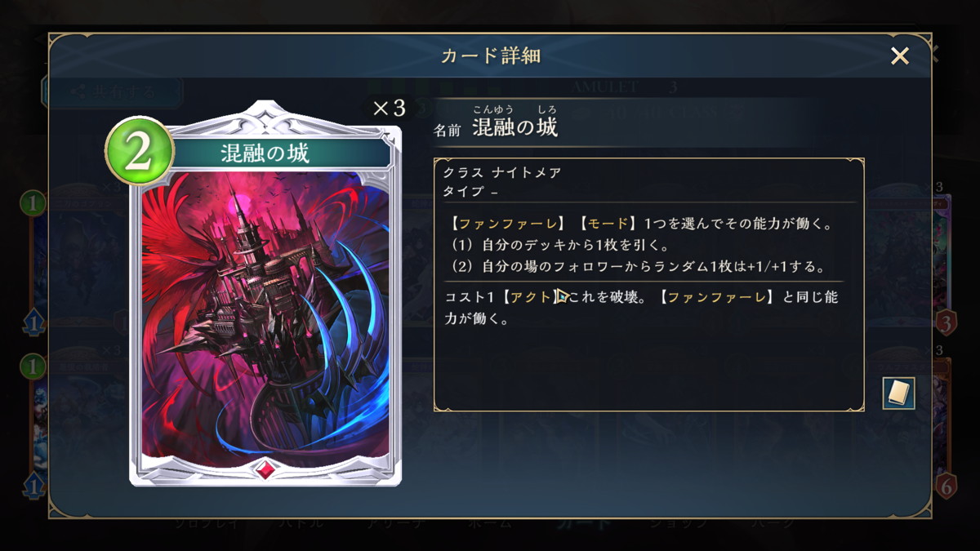Screen dimensions: 980x551
Task: Click mode option (2) +1/+1 text
Action: click(639, 266)
